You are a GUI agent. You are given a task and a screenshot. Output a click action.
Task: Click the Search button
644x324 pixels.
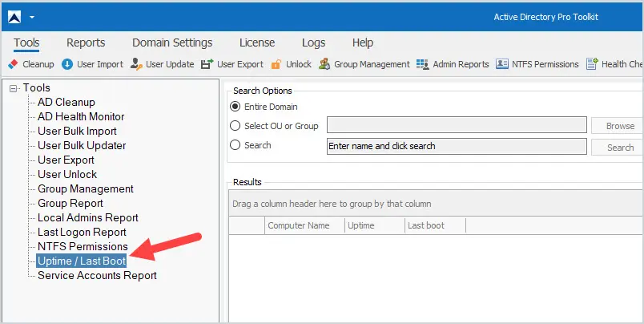(618, 148)
